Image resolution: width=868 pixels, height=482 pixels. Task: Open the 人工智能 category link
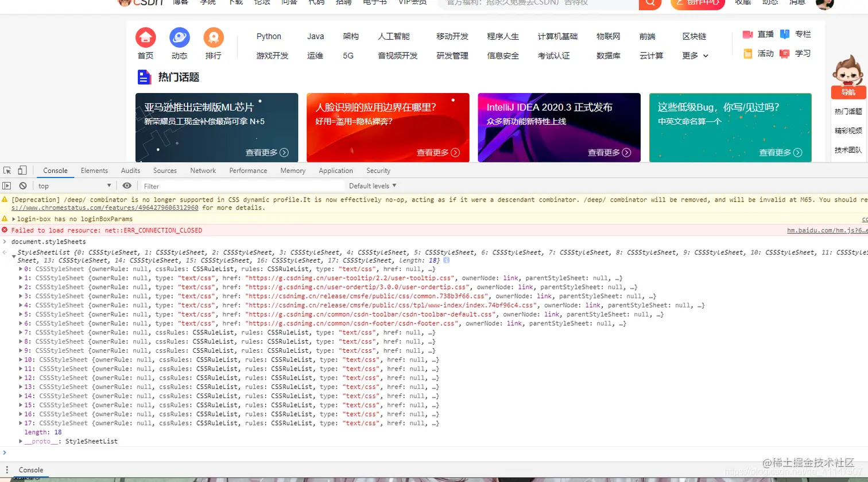(394, 36)
